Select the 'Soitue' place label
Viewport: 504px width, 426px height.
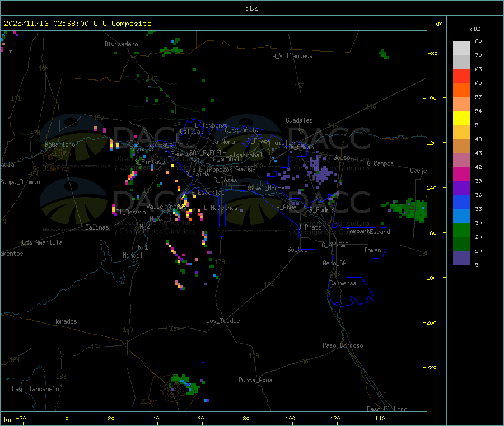coord(297,250)
